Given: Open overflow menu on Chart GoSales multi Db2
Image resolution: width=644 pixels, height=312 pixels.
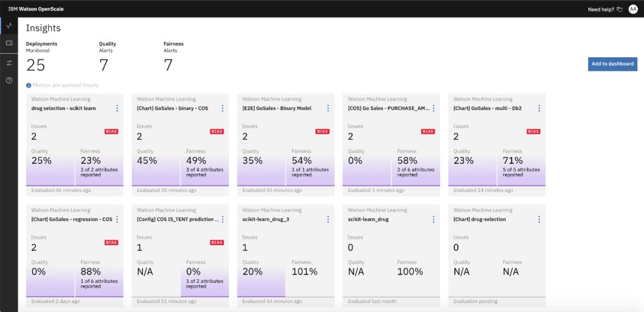Looking at the screenshot, I should [x=539, y=108].
